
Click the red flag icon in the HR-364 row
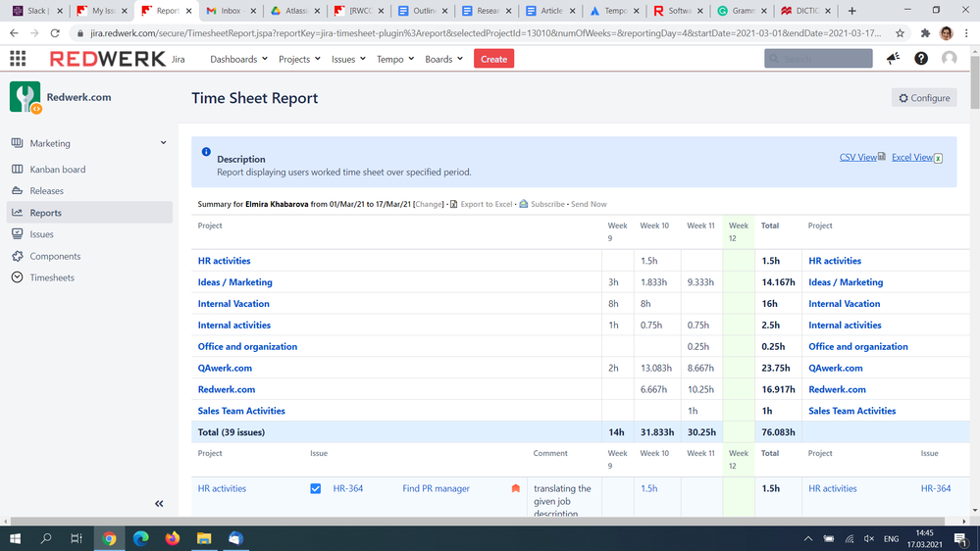click(516, 488)
